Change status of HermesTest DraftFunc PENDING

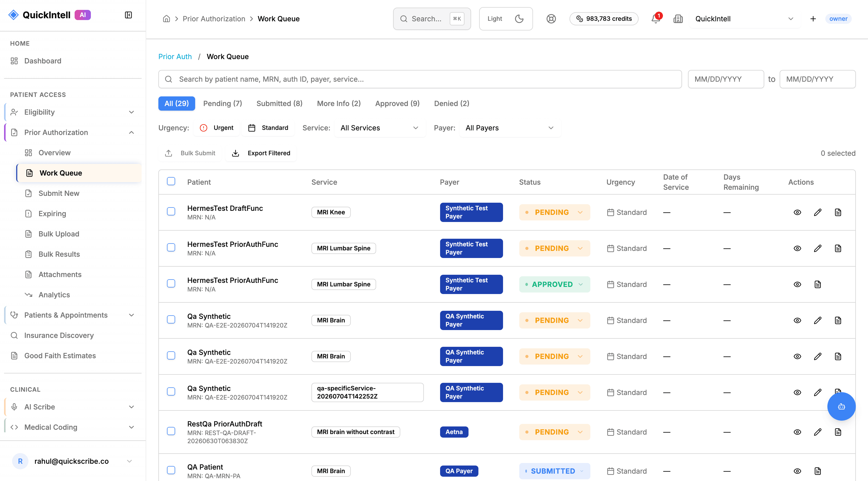[x=555, y=212]
